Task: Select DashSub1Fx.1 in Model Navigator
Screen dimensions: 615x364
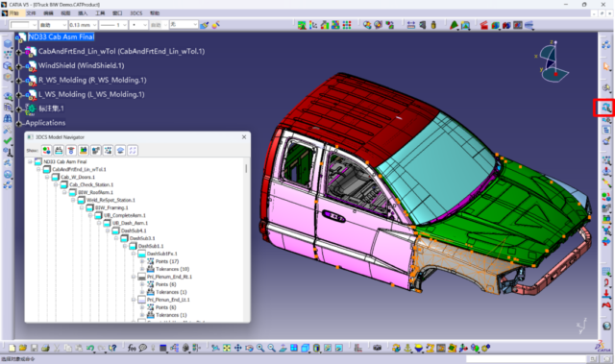Action: [x=162, y=254]
